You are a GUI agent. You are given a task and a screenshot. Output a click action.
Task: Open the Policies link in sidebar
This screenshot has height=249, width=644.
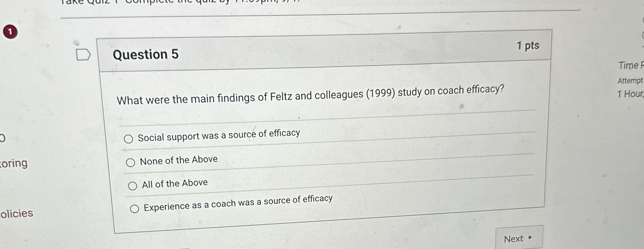(17, 213)
